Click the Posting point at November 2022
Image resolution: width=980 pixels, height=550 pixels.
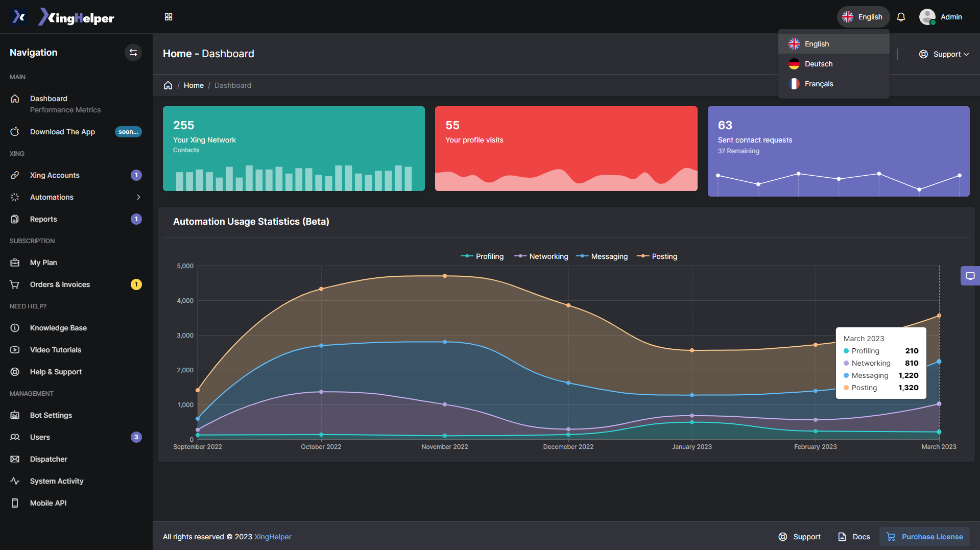pos(445,276)
